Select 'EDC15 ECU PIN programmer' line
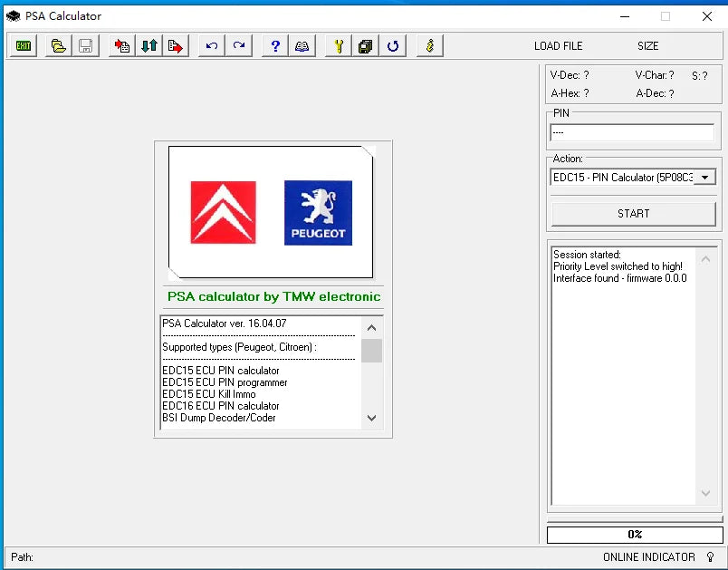Viewport: 728px width, 570px height. pos(225,382)
